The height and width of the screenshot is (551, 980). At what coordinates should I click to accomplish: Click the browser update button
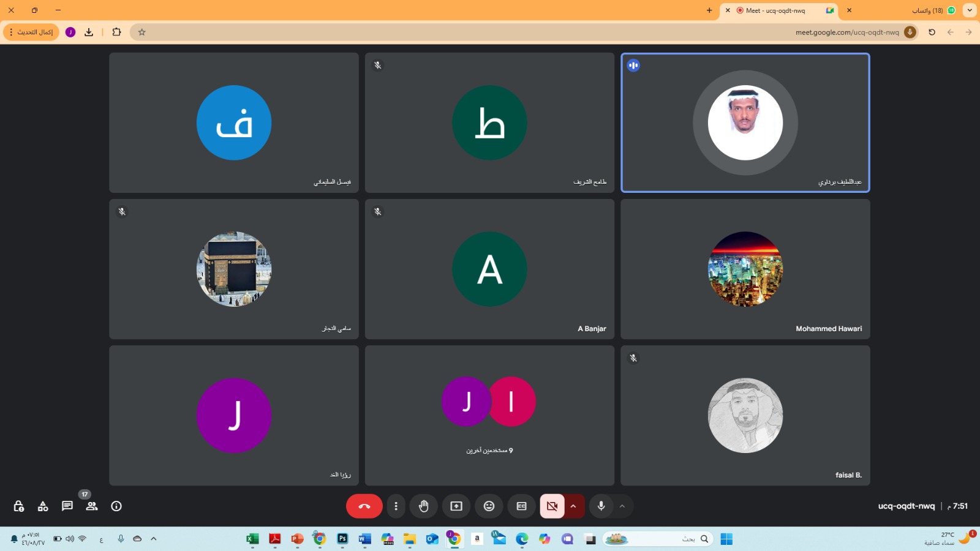31,32
